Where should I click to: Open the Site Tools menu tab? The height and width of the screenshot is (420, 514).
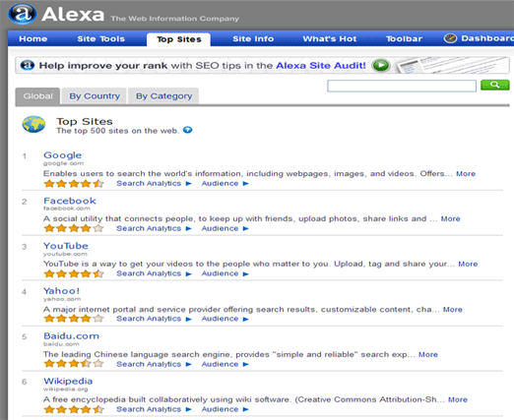(x=101, y=38)
